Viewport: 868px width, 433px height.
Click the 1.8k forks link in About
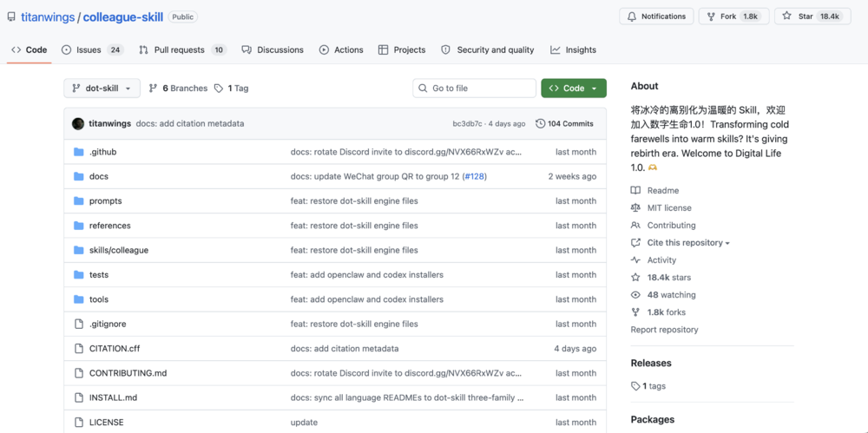click(x=667, y=312)
